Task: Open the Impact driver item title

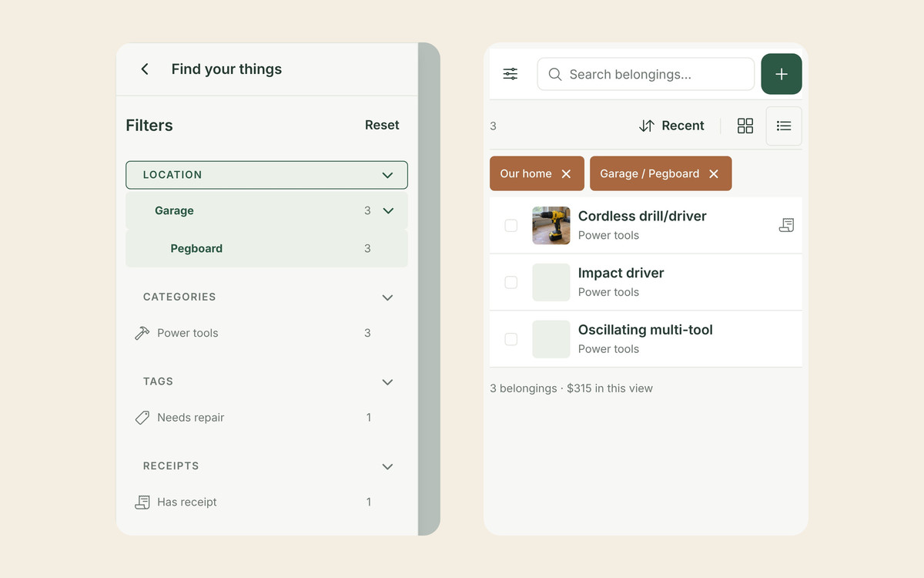Action: [621, 273]
